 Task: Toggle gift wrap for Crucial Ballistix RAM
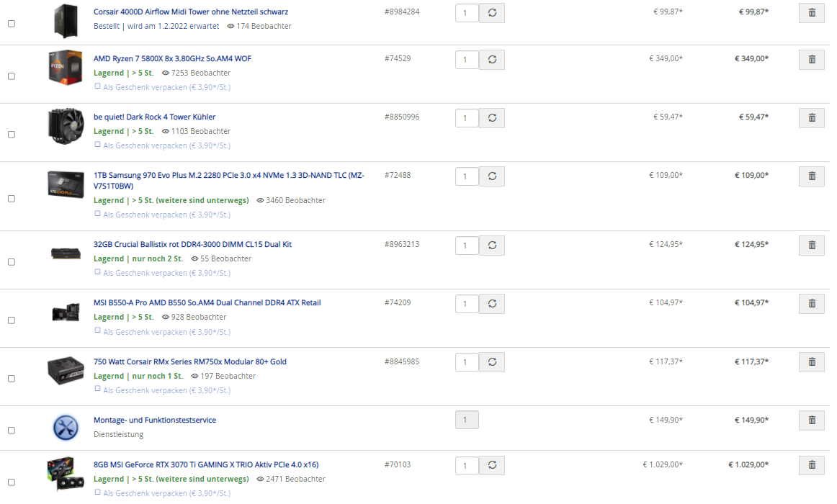[97, 272]
